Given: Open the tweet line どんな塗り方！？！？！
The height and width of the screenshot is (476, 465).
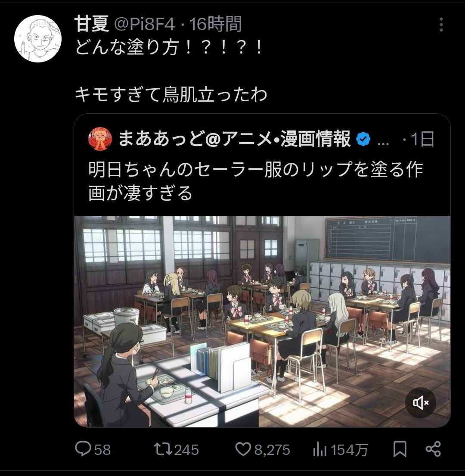Looking at the screenshot, I should click(169, 48).
